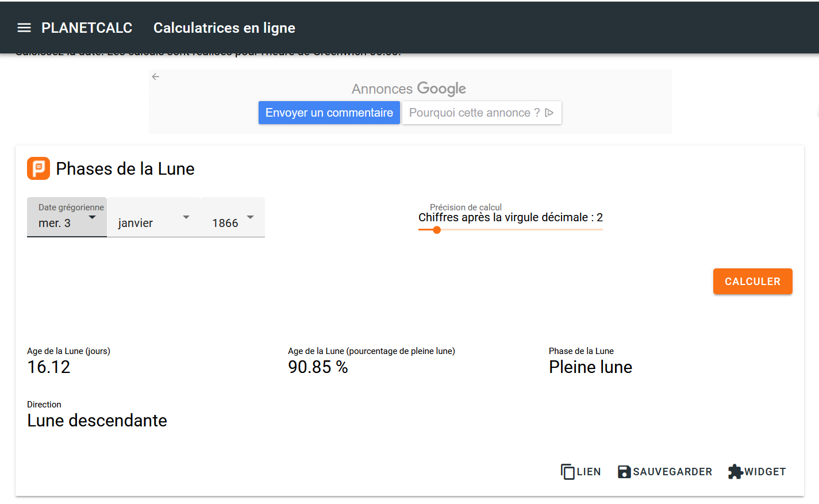Click Envoyer un commentaire button
819x504 pixels.
pos(329,113)
